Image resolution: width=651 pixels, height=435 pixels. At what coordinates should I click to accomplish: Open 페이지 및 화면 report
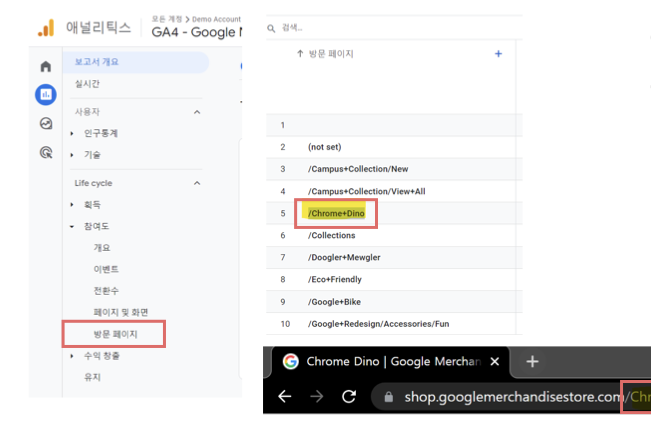pyautogui.click(x=121, y=312)
